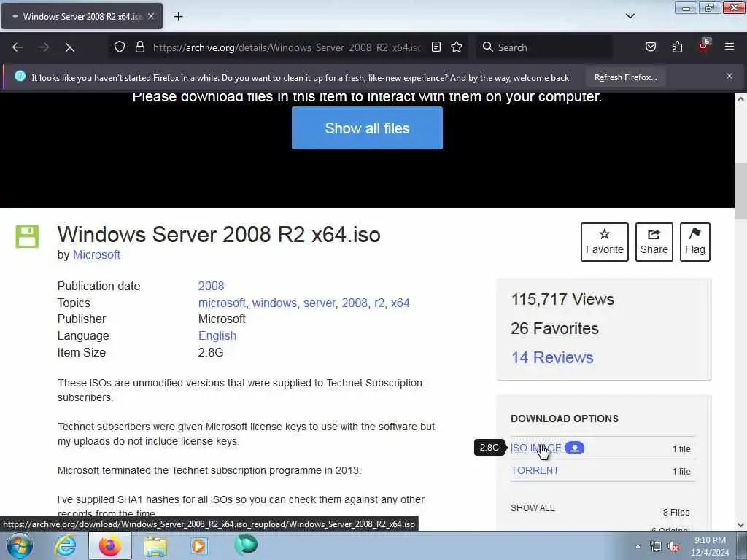The image size is (747, 560).
Task: Click the forward navigation arrow
Action: (43, 47)
